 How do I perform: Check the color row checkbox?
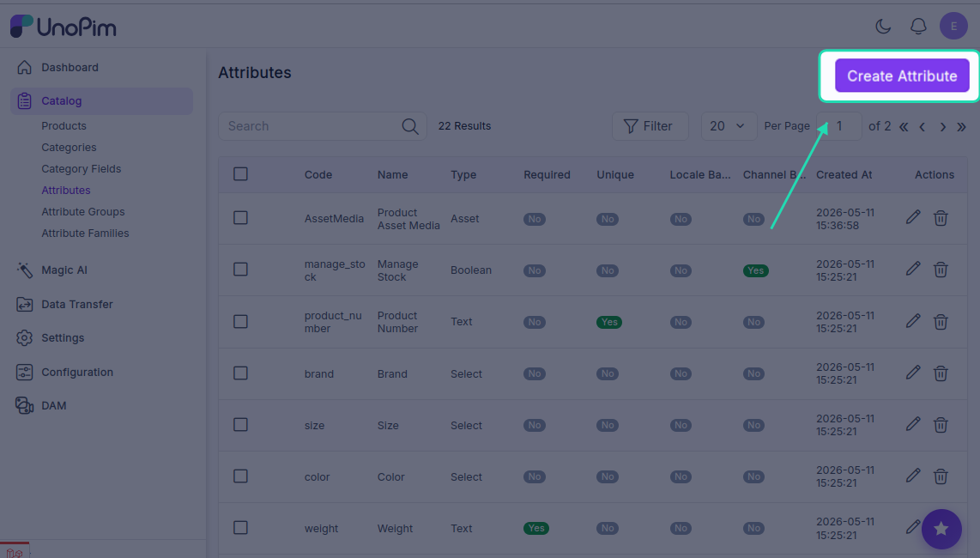(x=240, y=476)
